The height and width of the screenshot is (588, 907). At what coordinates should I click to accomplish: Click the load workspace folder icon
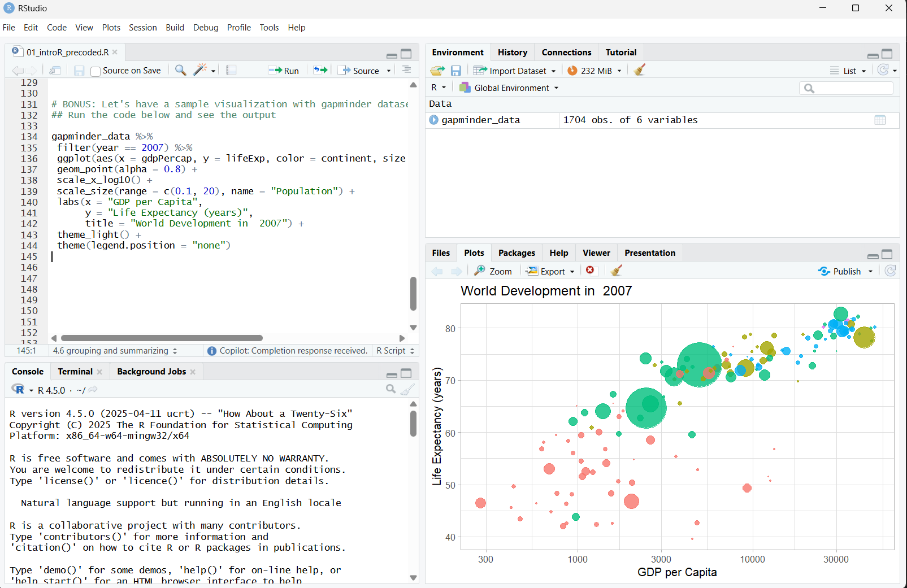click(x=437, y=71)
